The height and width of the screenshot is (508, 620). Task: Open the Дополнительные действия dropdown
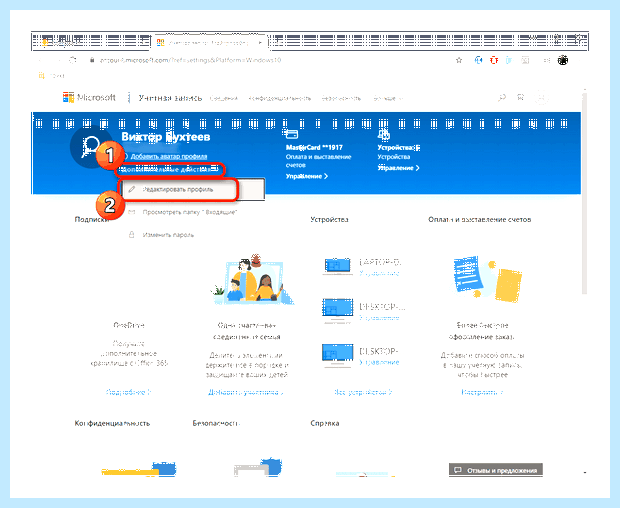pos(170,170)
